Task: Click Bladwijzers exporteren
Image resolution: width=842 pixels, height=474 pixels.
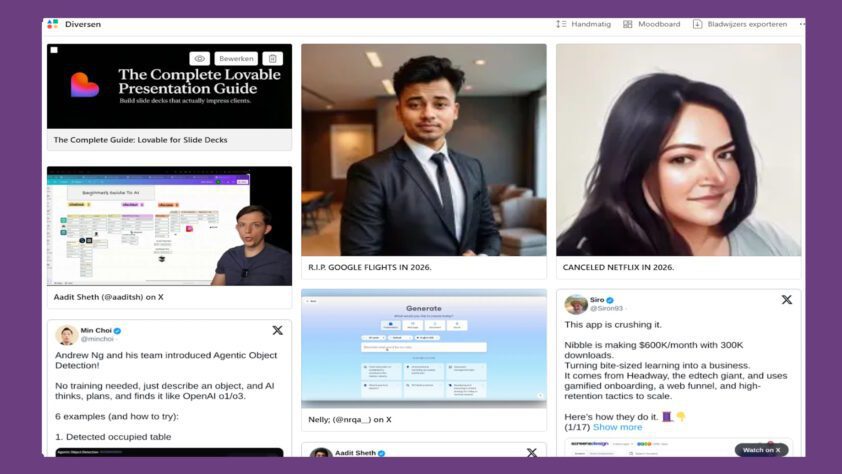Action: click(x=739, y=24)
